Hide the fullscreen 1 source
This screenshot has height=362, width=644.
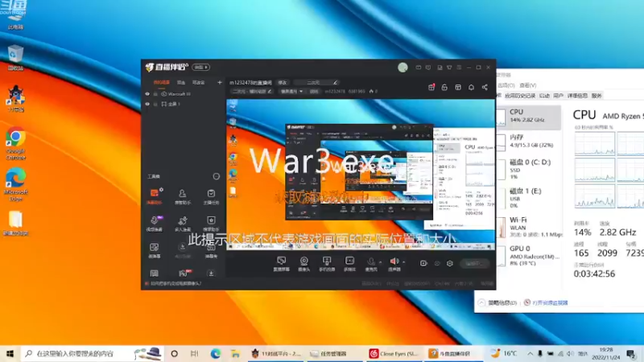click(147, 105)
